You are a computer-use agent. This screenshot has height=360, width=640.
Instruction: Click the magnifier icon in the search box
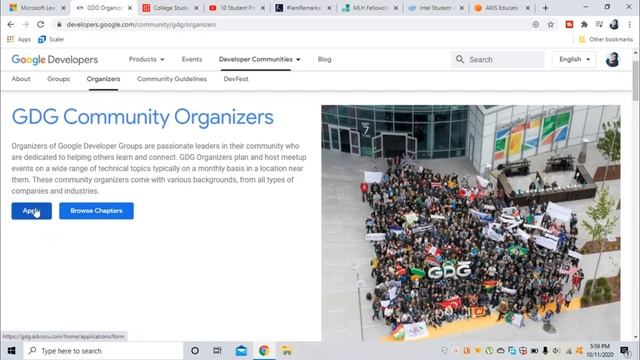(460, 60)
